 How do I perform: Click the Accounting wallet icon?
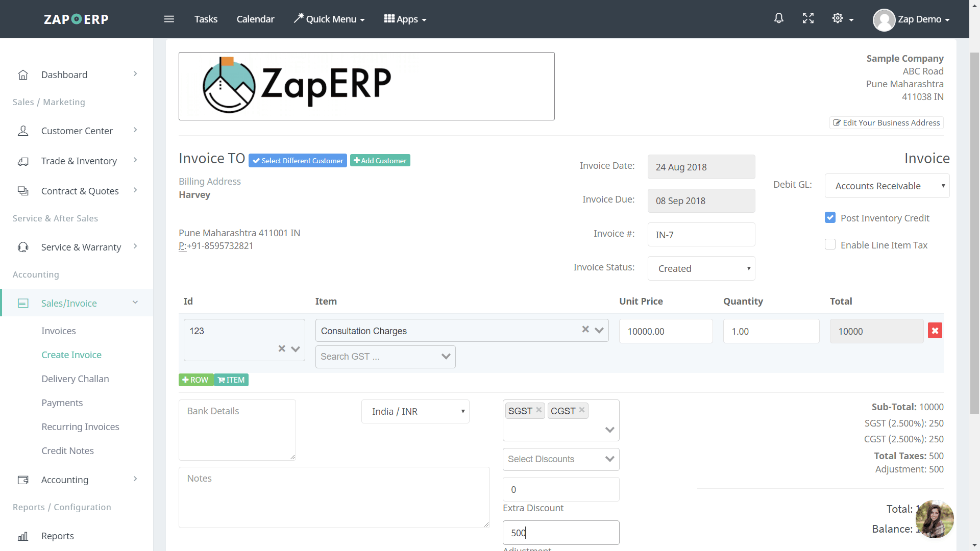pyautogui.click(x=23, y=480)
